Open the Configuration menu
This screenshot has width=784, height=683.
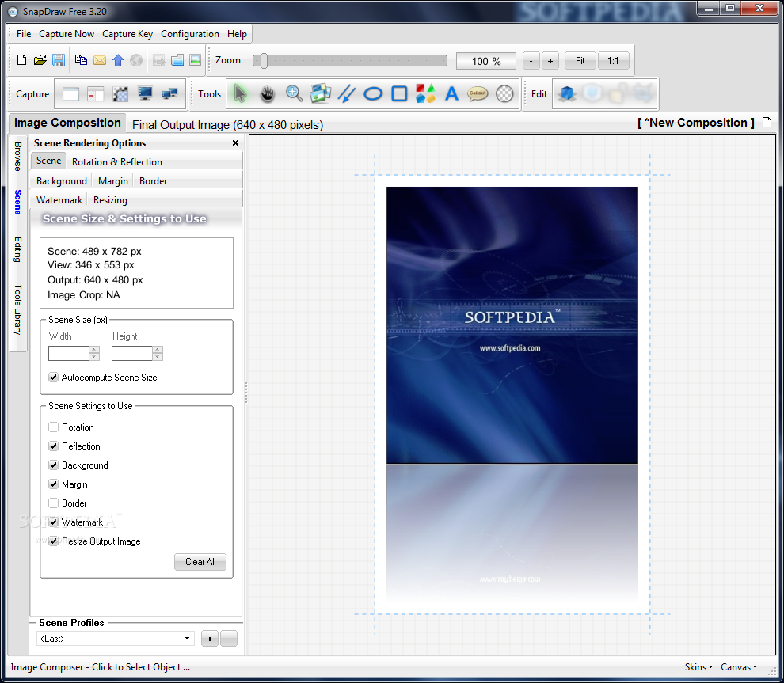click(190, 34)
